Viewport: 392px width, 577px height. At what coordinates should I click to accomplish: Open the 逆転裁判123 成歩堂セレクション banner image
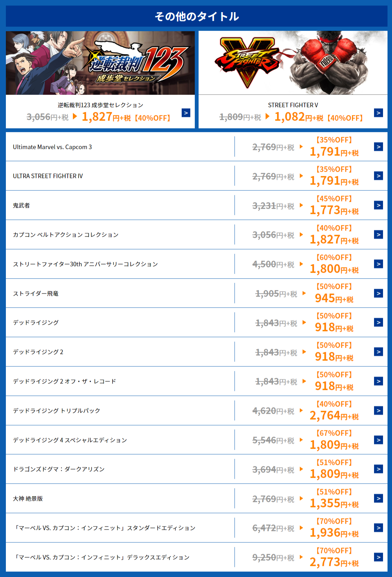[x=100, y=63]
